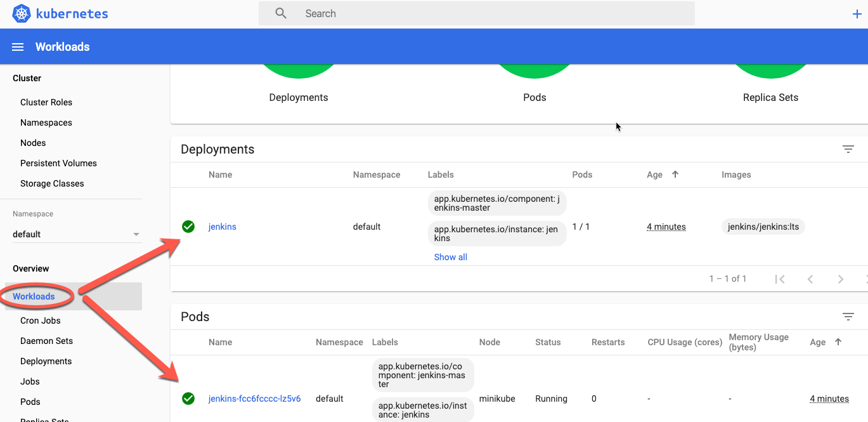Click the Kubernetes logo icon
This screenshot has width=868, height=422.
click(x=22, y=13)
